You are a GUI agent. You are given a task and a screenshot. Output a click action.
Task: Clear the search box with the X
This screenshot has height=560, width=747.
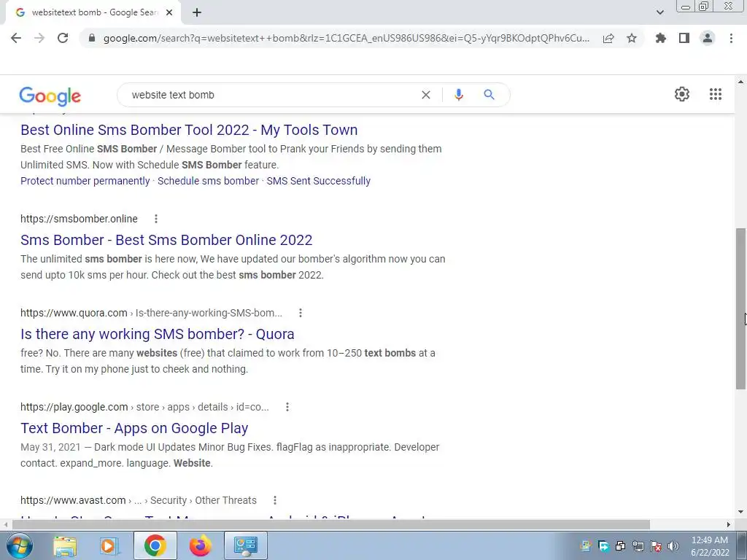pyautogui.click(x=426, y=95)
